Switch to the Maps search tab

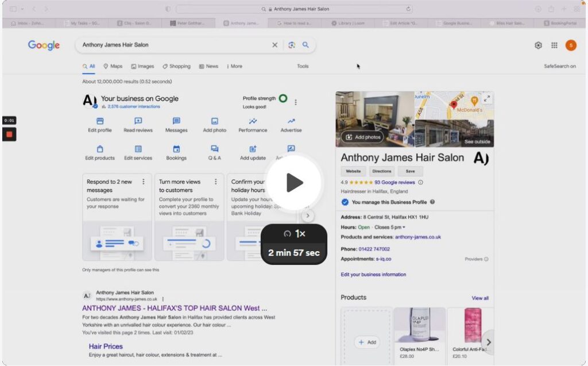coord(113,67)
